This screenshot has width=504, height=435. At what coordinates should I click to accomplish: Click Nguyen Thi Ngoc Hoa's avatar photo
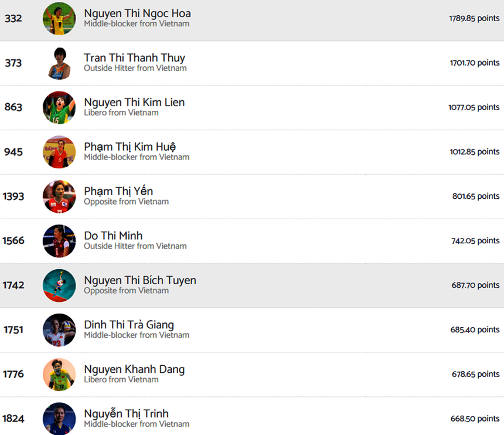point(59,19)
